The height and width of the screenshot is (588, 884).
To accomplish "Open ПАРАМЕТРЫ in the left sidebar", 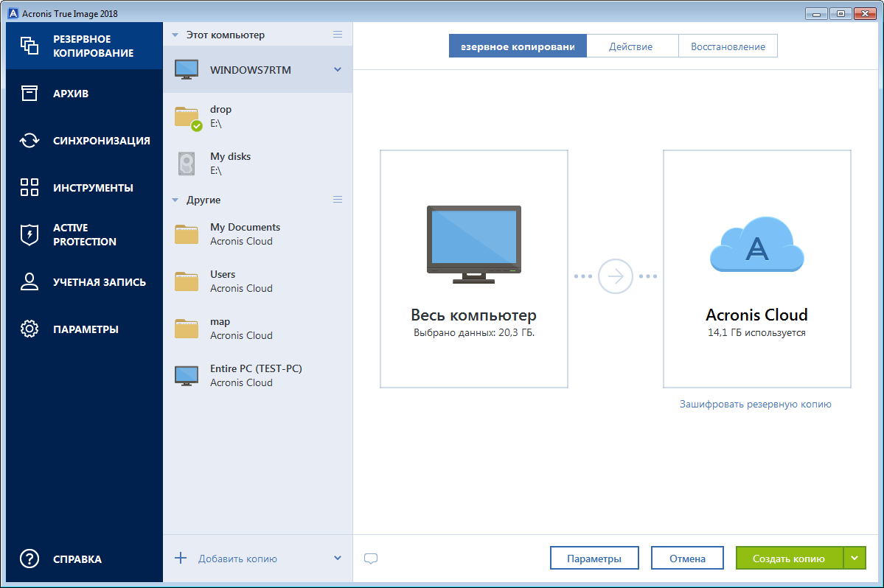I will tap(85, 329).
